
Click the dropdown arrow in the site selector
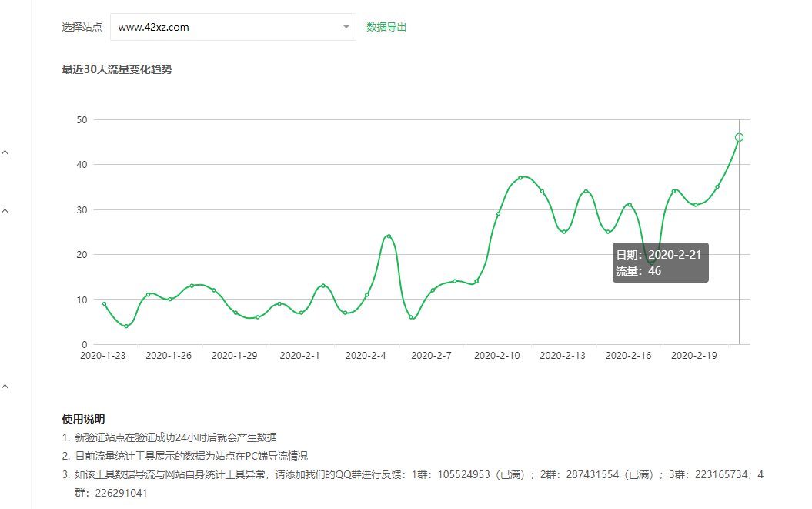[x=346, y=27]
